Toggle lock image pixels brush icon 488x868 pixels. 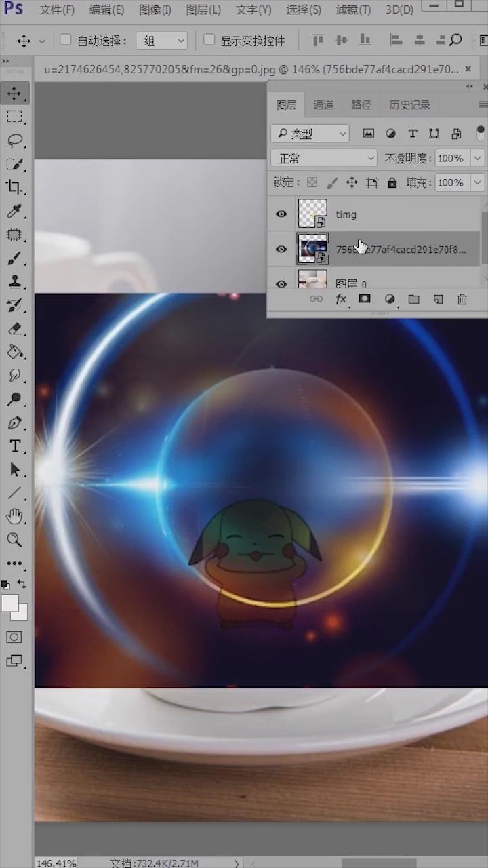click(x=332, y=182)
